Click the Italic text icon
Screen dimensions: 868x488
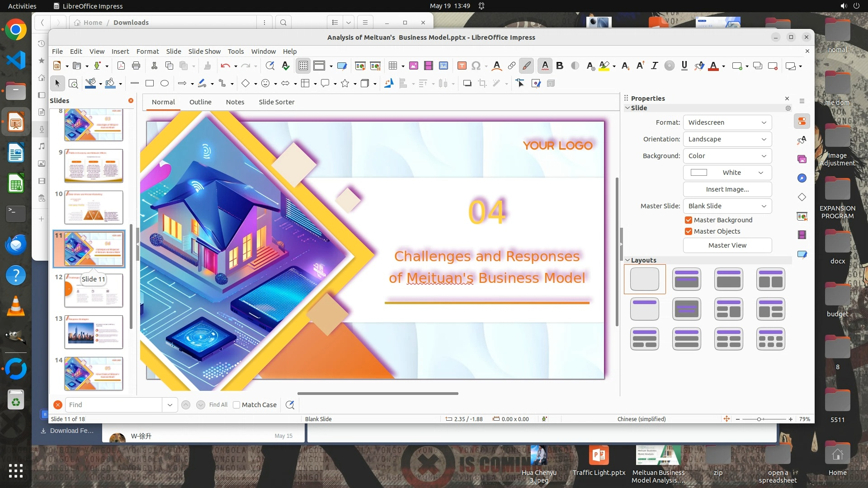pos(654,66)
